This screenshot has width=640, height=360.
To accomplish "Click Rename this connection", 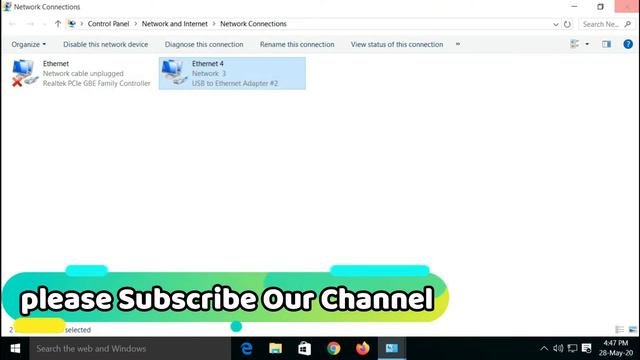I will click(297, 44).
